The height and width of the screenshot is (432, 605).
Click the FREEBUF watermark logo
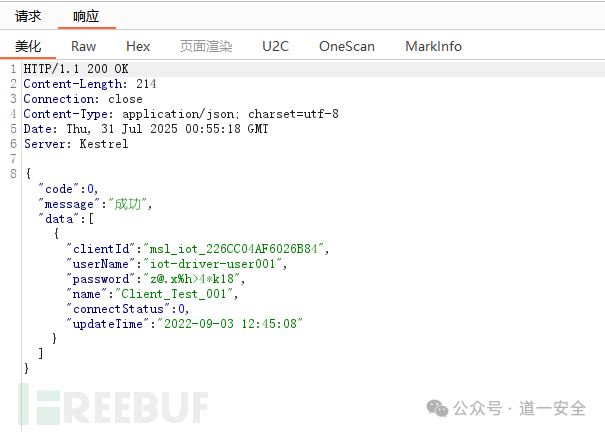coord(113,406)
